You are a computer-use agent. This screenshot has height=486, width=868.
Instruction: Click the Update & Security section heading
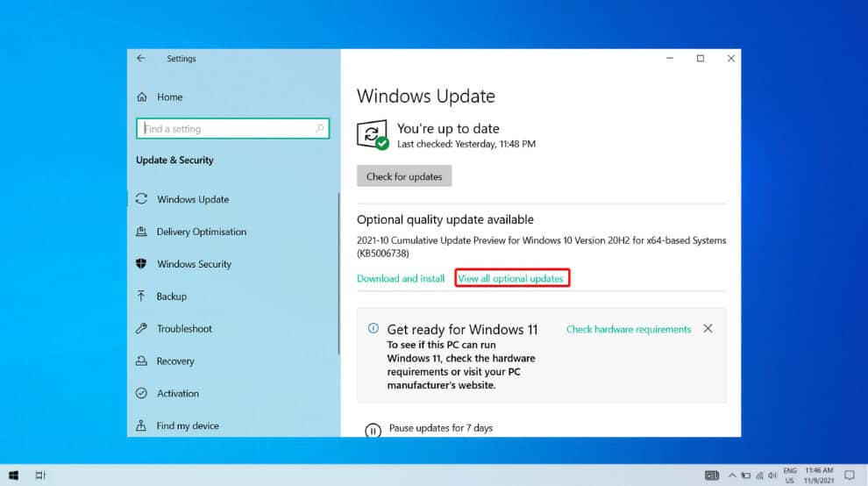pos(174,161)
